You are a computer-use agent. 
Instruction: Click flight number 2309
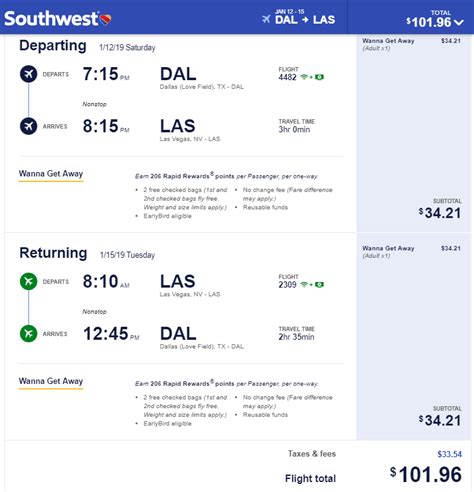(x=287, y=285)
